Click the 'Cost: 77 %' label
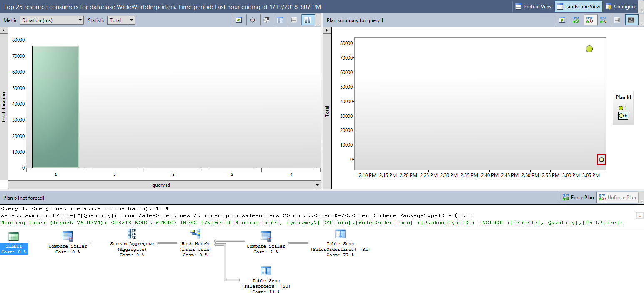The image size is (644, 305). (340, 255)
